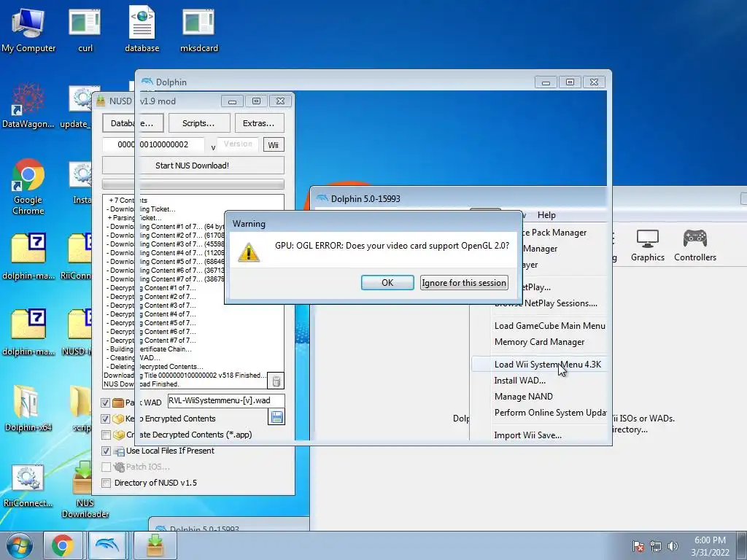747x560 pixels.
Task: Enable Directory of NUSD v1.5 checkbox
Action: [x=106, y=483]
